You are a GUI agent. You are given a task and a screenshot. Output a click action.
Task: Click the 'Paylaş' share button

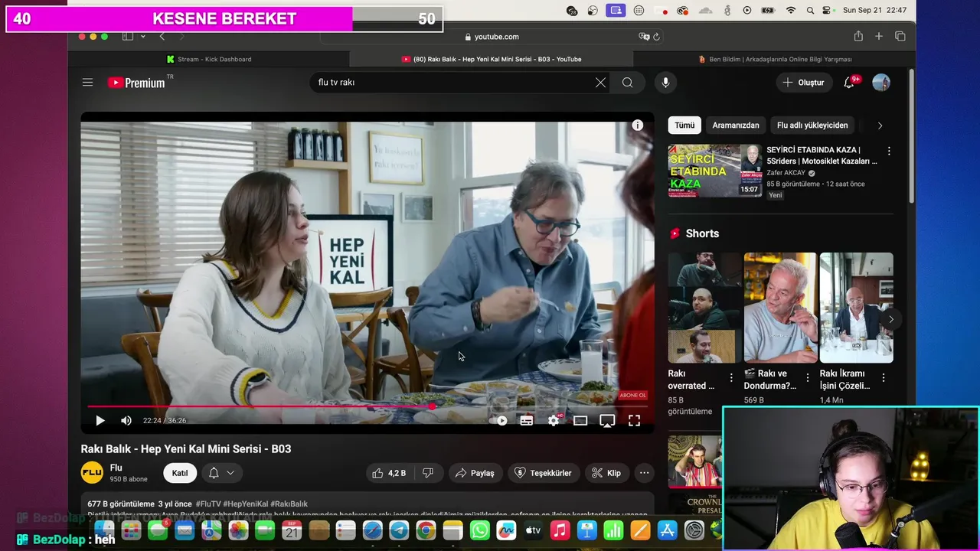[475, 473]
